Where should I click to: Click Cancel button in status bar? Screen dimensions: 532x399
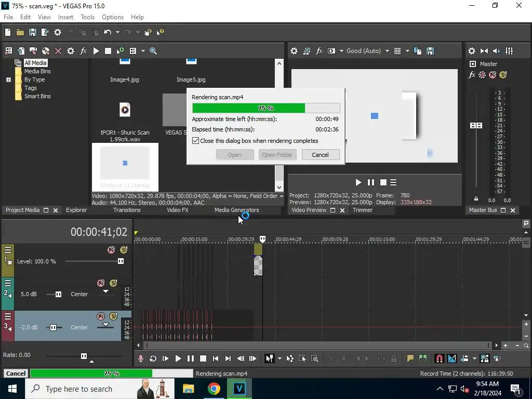(16, 374)
